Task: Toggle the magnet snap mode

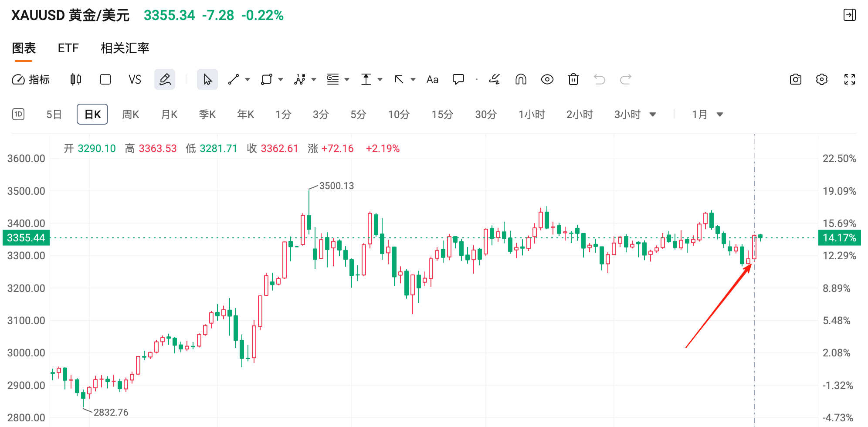Action: click(x=521, y=79)
